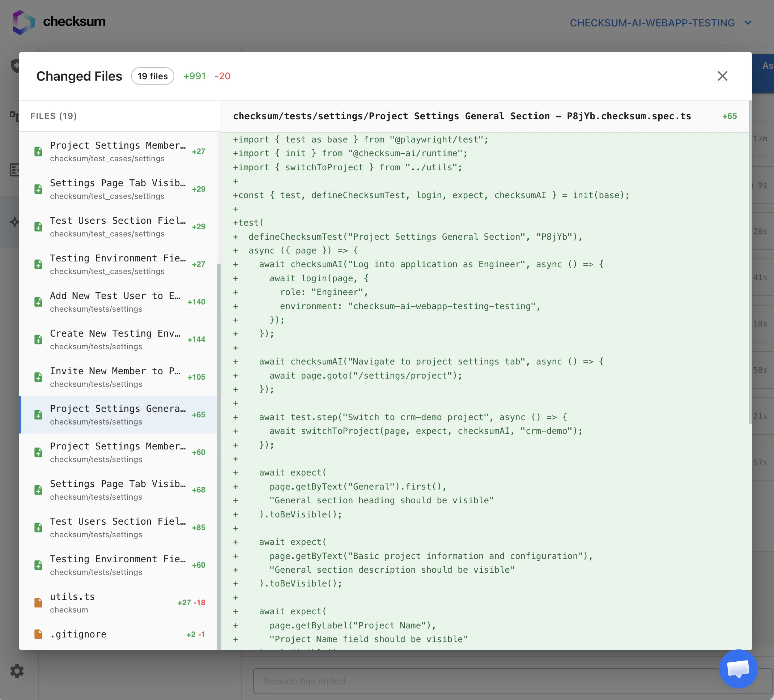Click the settings gear icon
This screenshot has height=700, width=774.
point(17,671)
